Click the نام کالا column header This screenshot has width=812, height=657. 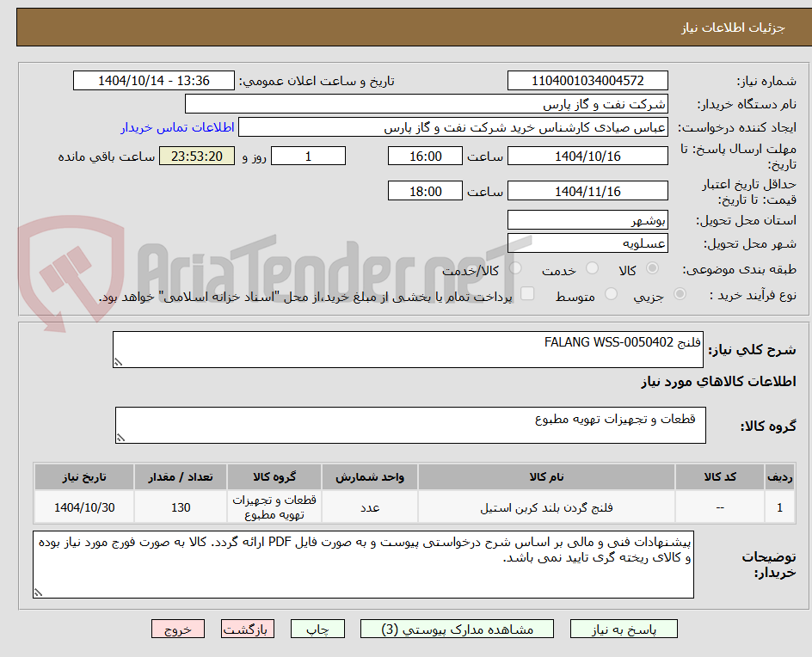point(546,476)
